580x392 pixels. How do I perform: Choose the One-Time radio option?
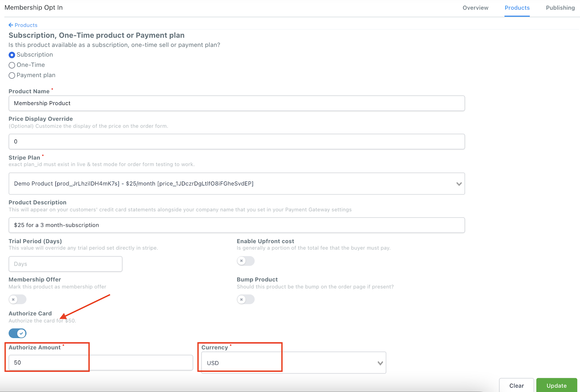(x=12, y=65)
